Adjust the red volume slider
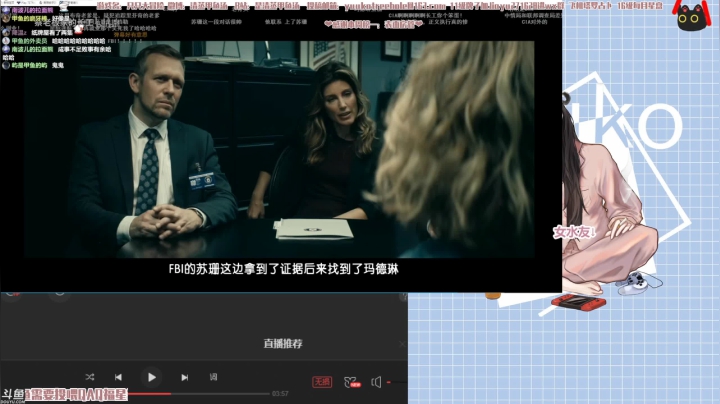The width and height of the screenshot is (720, 404). 397,382
